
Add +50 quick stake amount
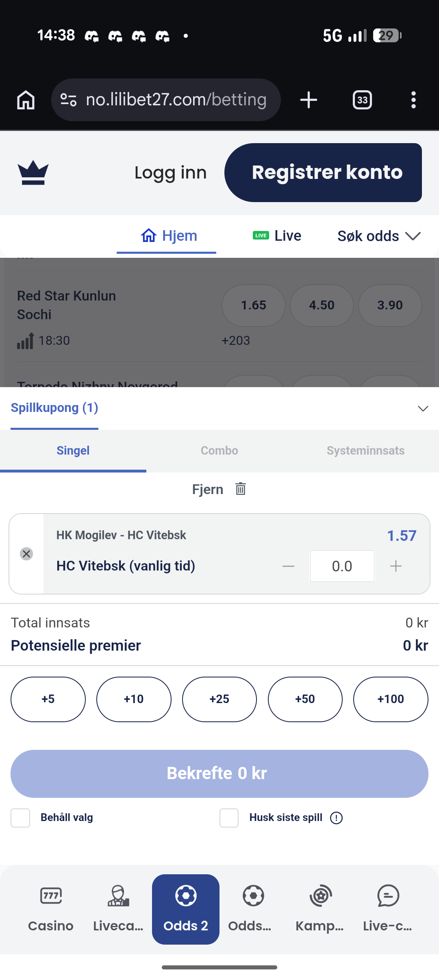point(305,699)
